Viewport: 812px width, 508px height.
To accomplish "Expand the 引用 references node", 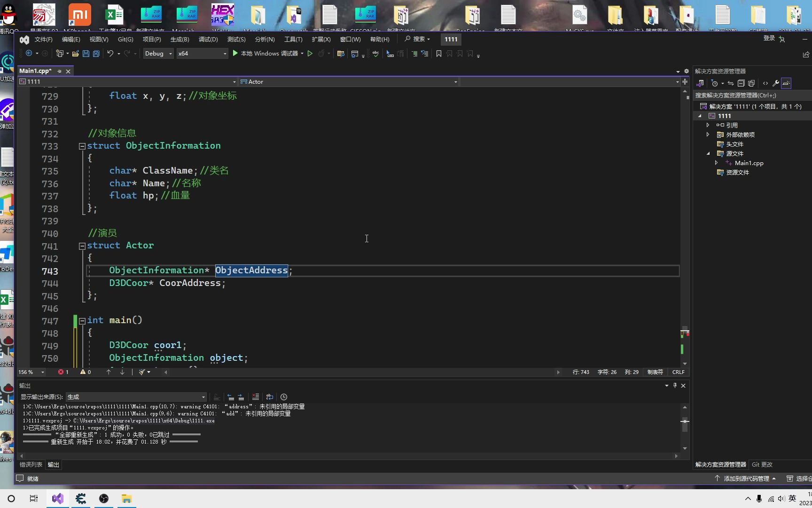I will [x=708, y=125].
